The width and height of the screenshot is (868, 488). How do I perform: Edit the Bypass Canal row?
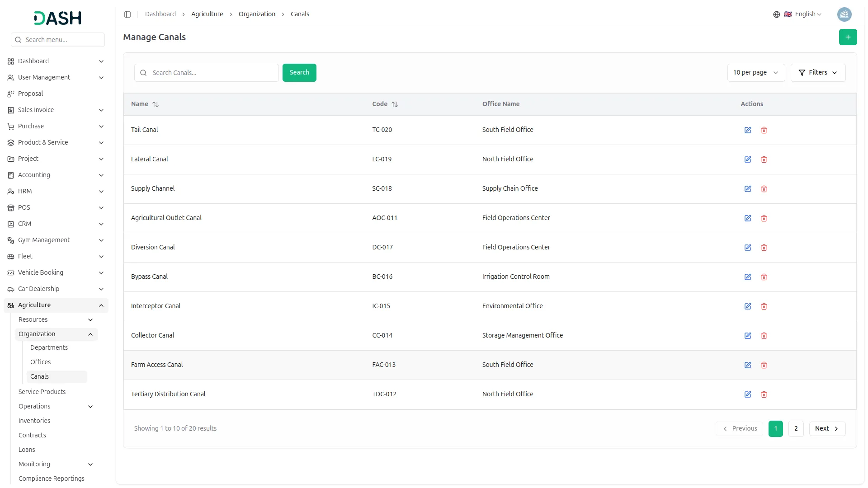tap(748, 277)
